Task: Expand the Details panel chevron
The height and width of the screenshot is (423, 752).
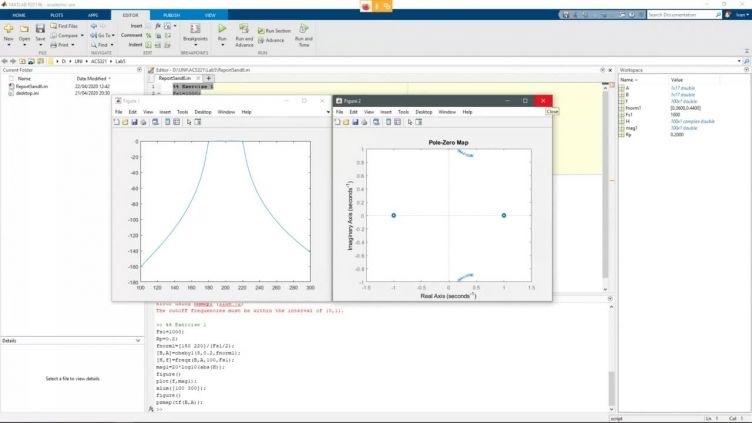Action: (x=138, y=341)
